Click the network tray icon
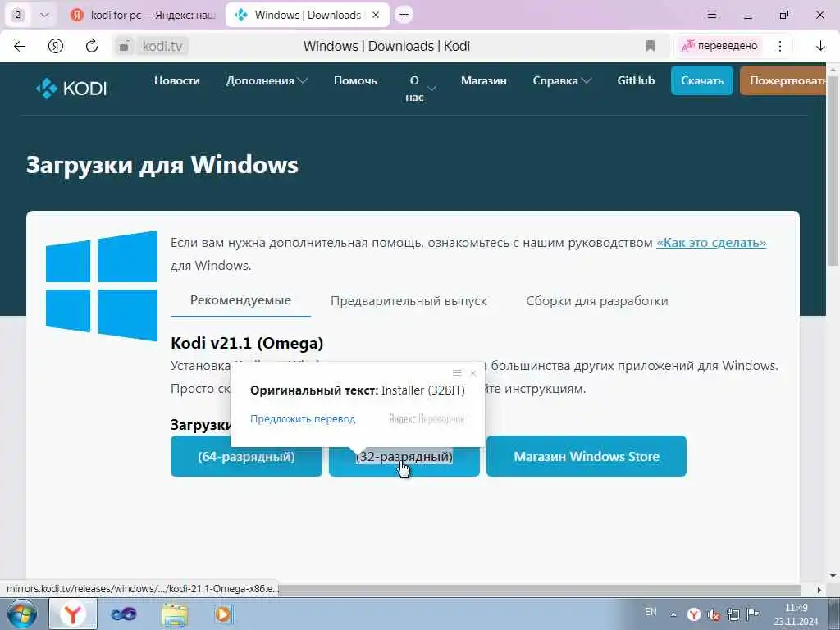This screenshot has height=630, width=840. click(733, 614)
